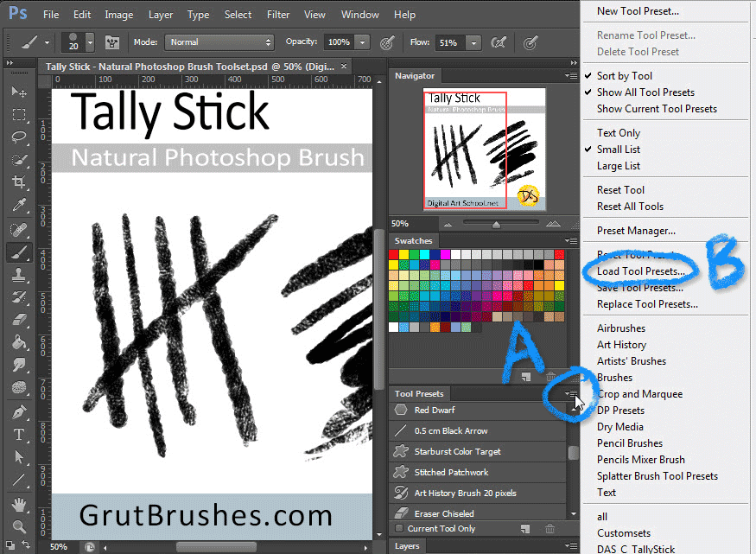Open the blending Mode dropdown
756x554 pixels.
[x=221, y=42]
